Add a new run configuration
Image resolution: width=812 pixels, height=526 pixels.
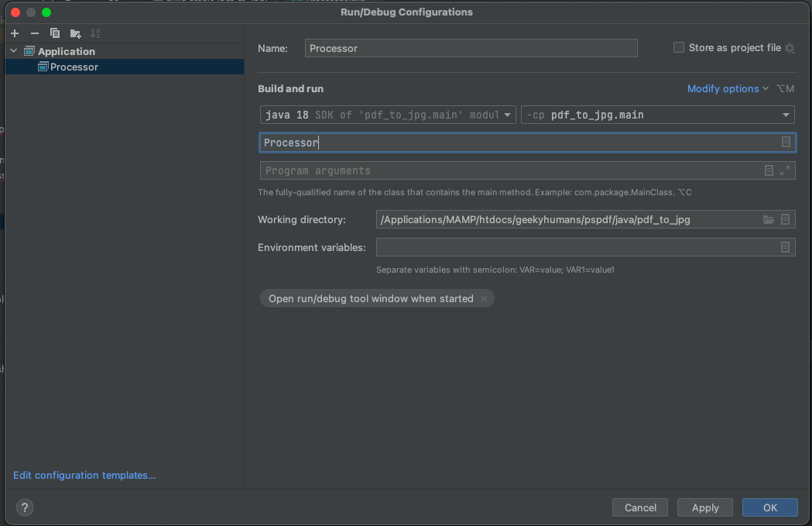pyautogui.click(x=14, y=33)
